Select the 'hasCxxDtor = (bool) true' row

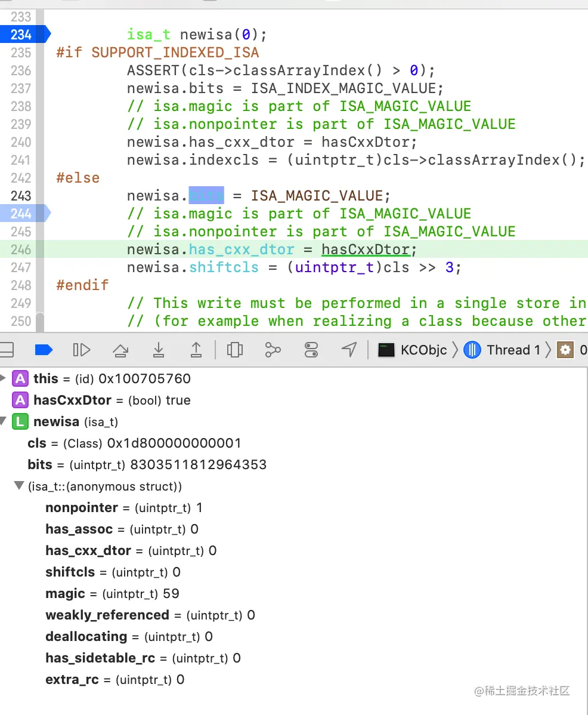pos(112,400)
